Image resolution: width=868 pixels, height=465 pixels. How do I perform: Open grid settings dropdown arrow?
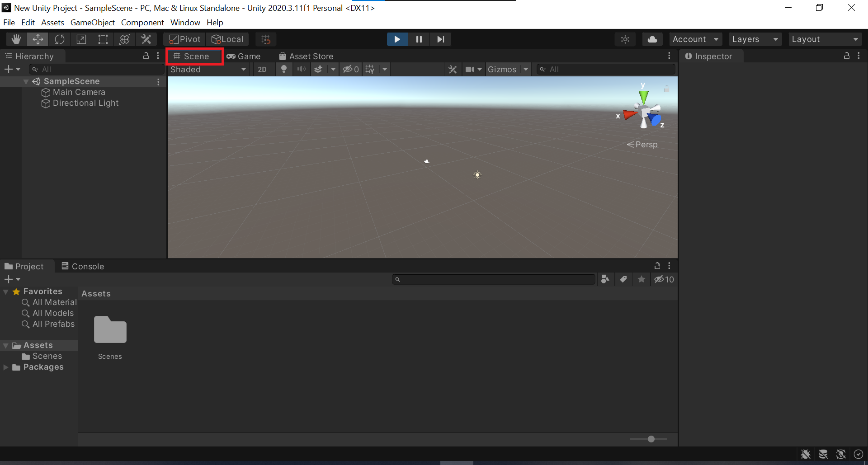coord(385,69)
